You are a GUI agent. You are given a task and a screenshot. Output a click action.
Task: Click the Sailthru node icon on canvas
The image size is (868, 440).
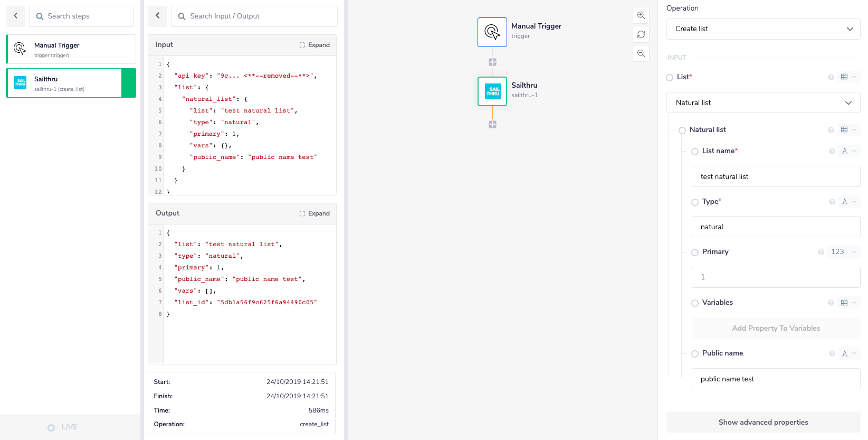pyautogui.click(x=492, y=91)
